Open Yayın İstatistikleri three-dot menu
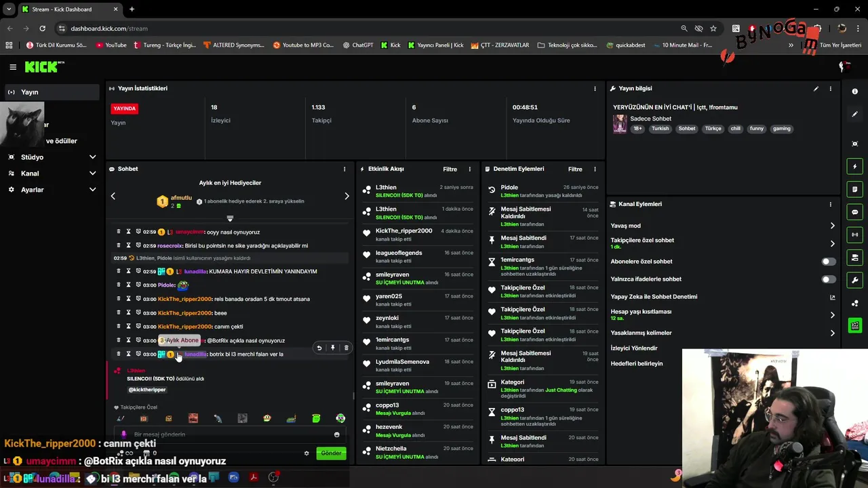Viewport: 868px width, 488px height. (595, 89)
